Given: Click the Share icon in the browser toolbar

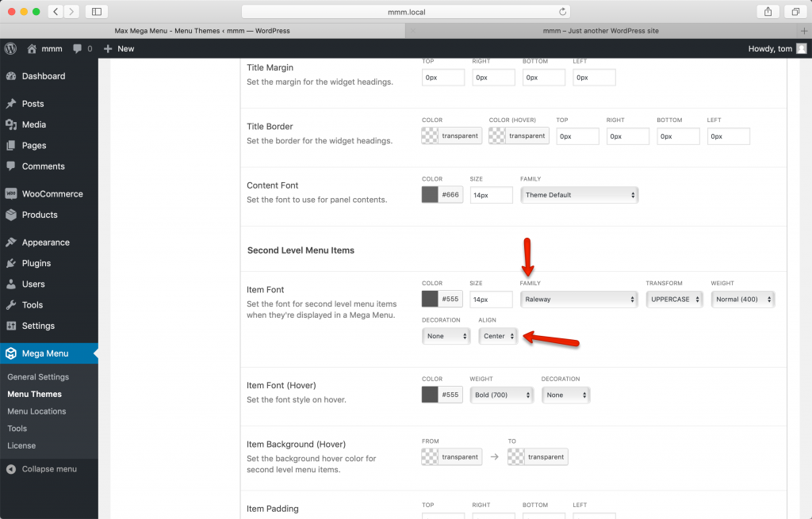Looking at the screenshot, I should click(767, 11).
